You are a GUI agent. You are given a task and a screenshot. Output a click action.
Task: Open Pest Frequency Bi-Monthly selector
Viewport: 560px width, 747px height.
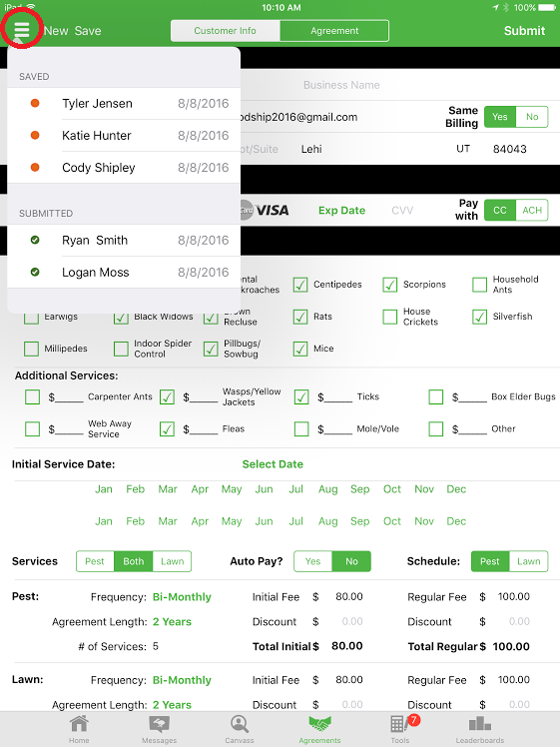point(182,597)
